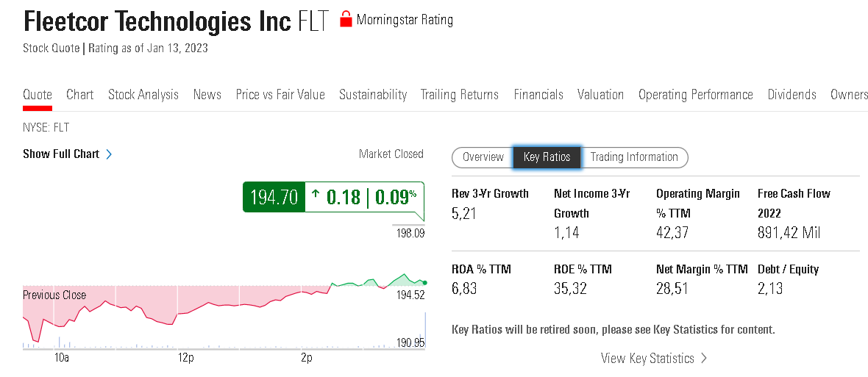Click the green end-point dot on chart
Screen dimensions: 868x377
tap(424, 282)
